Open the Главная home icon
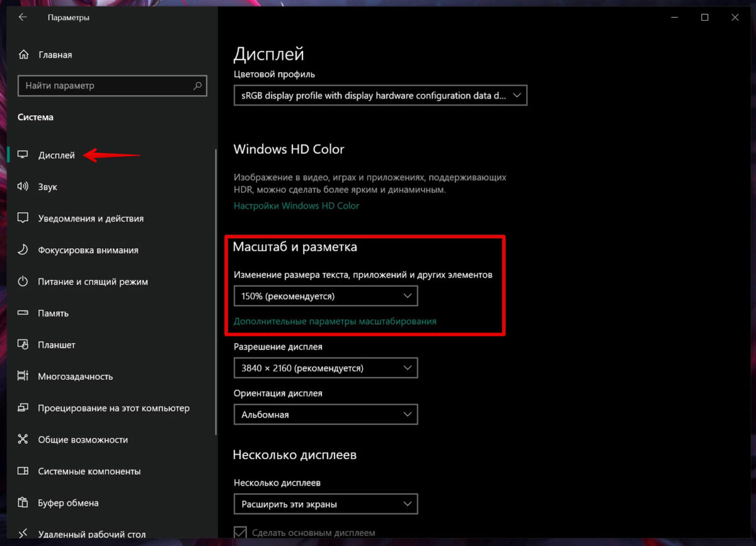The height and width of the screenshot is (546, 756). click(x=24, y=55)
